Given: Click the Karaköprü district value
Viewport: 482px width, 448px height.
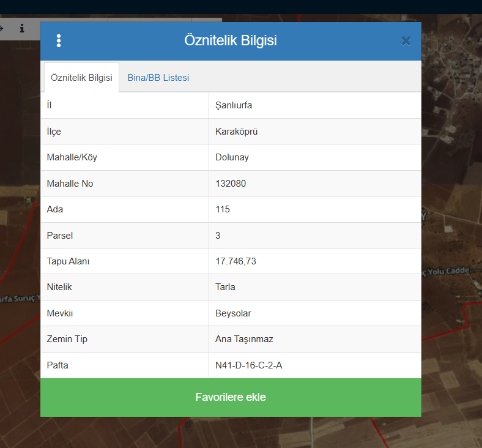Looking at the screenshot, I should pos(236,132).
